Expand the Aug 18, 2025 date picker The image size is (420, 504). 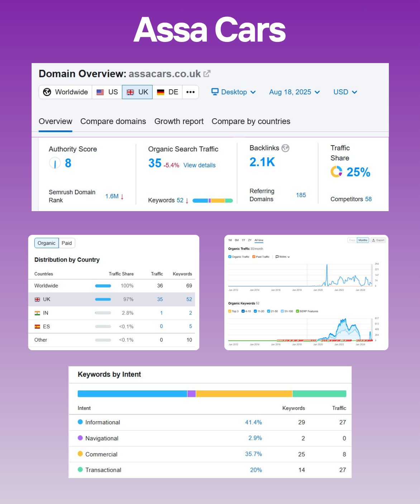pyautogui.click(x=294, y=92)
